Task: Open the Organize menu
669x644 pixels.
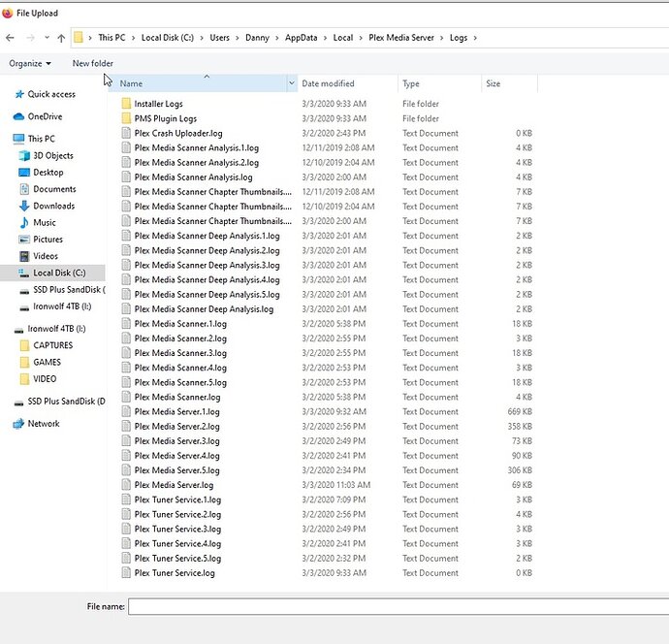Action: pos(30,64)
